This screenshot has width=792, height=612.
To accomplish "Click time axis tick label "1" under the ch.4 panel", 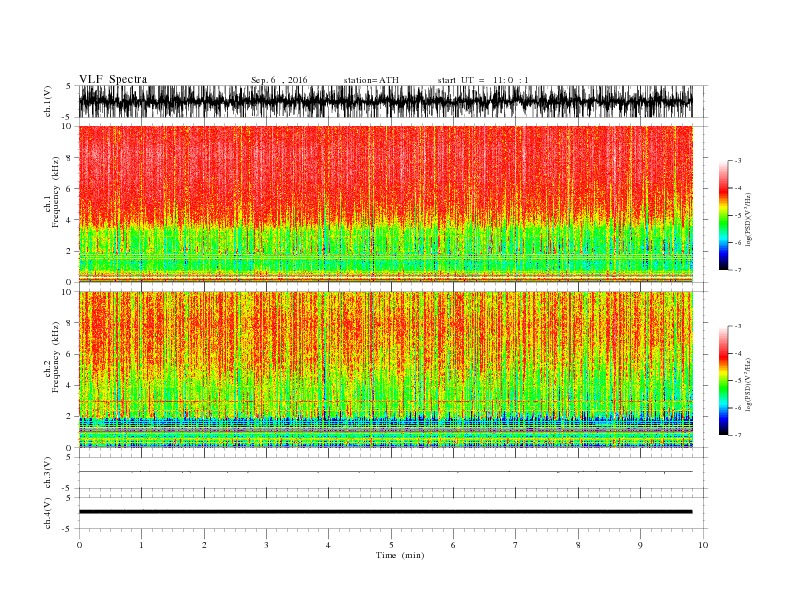I will click(x=141, y=545).
